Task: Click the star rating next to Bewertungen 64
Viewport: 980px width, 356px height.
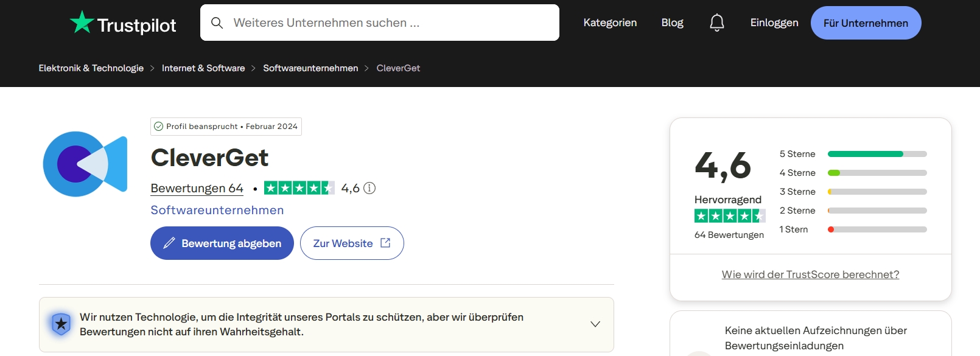Action: pyautogui.click(x=299, y=188)
